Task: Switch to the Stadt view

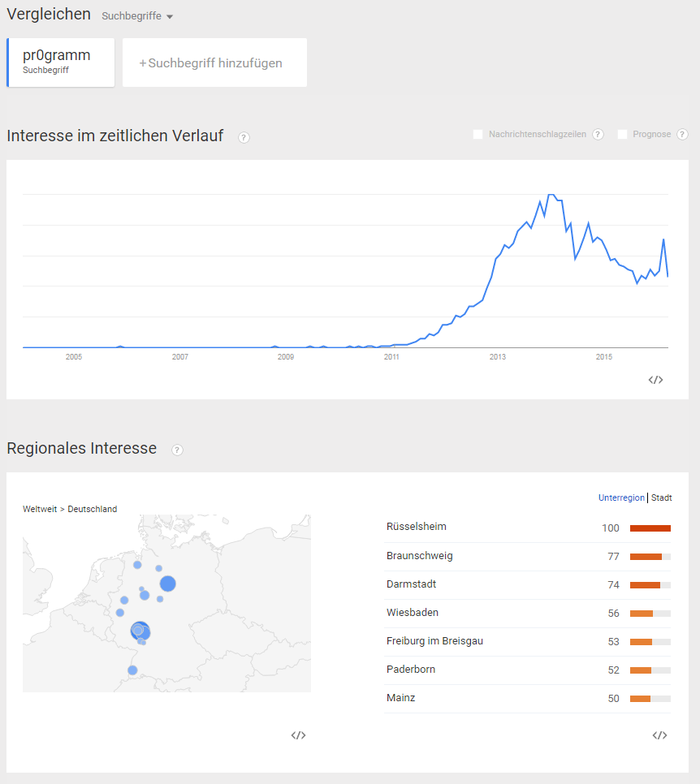Action: click(662, 498)
